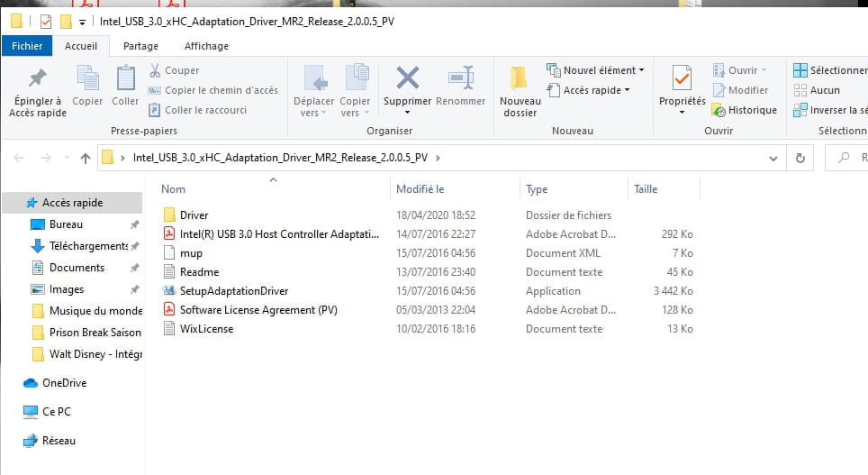Open Téléchargements in navigation pane
The height and width of the screenshot is (475, 868).
pyautogui.click(x=88, y=246)
